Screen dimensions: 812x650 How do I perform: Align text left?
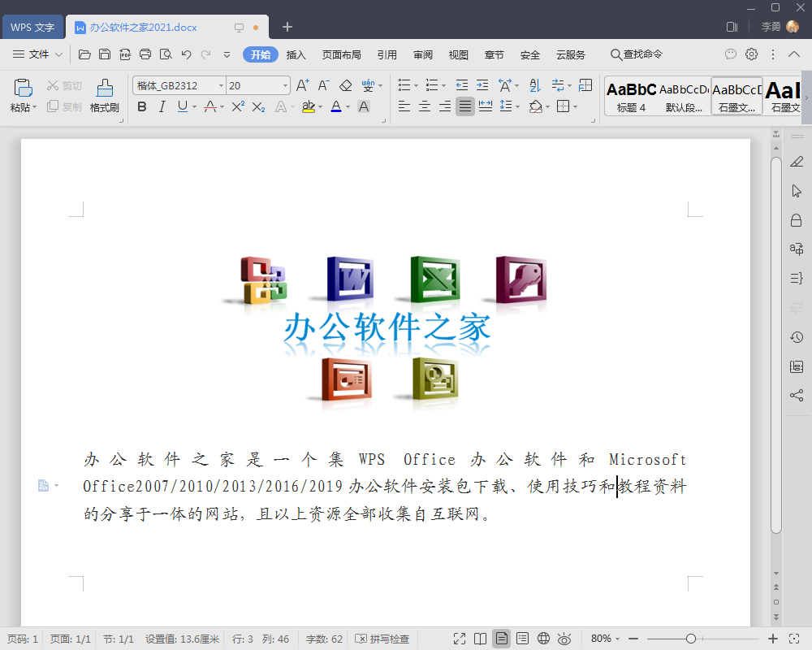click(404, 106)
